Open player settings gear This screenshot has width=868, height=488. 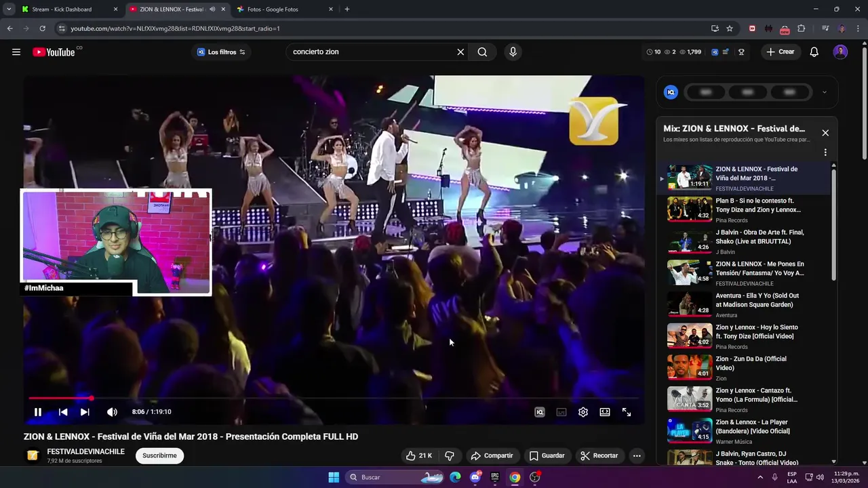[583, 412]
